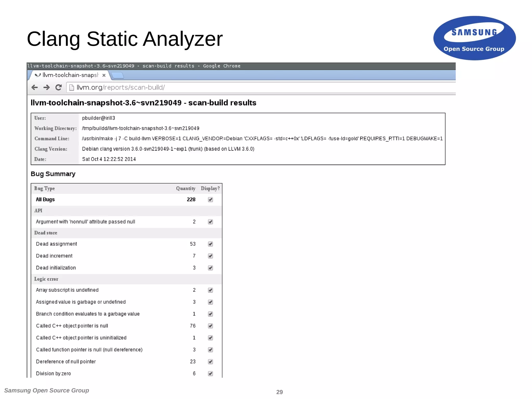Click the Dereference of null pointer quantity 23
Image resolution: width=532 pixels, height=399 pixels.
pos(192,362)
